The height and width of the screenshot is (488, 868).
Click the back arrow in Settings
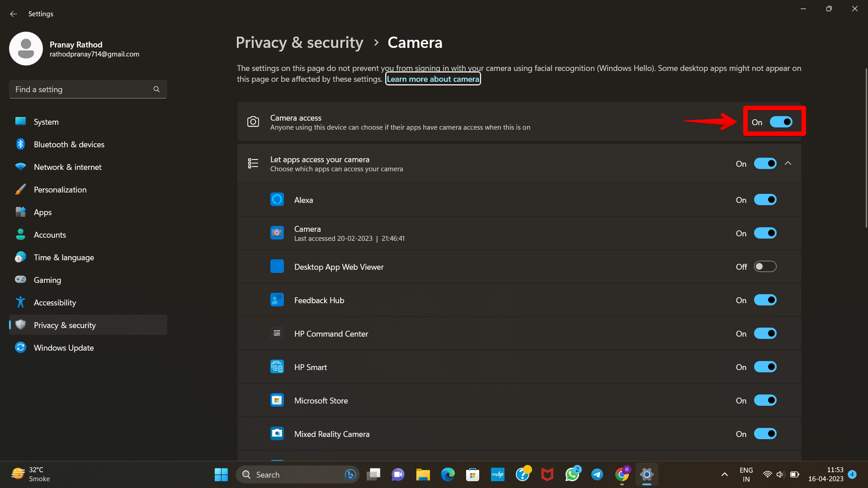point(13,14)
